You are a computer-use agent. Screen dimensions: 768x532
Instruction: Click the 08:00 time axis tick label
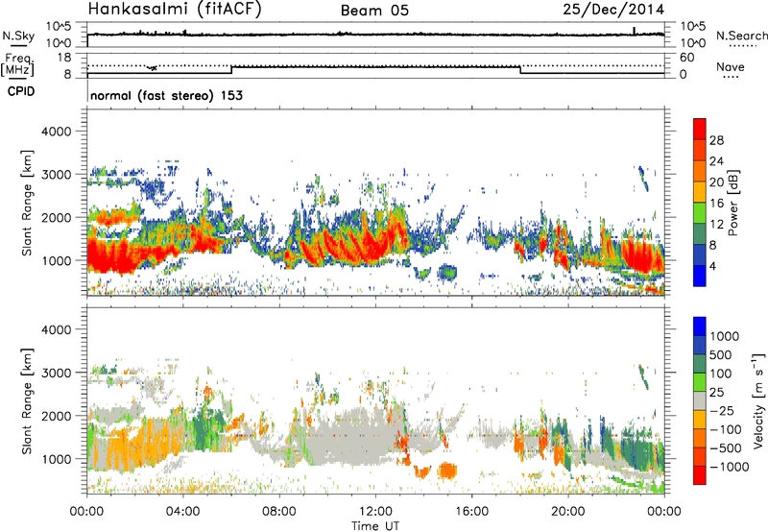[279, 512]
